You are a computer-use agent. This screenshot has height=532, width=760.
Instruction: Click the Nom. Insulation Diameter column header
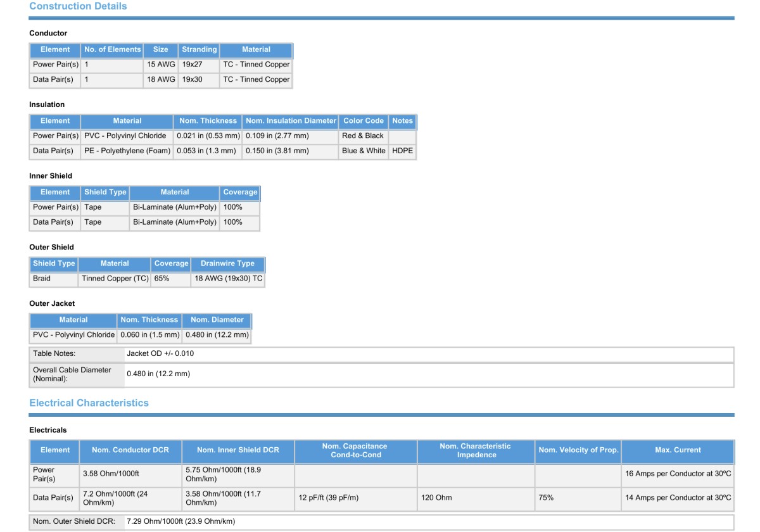coord(291,121)
